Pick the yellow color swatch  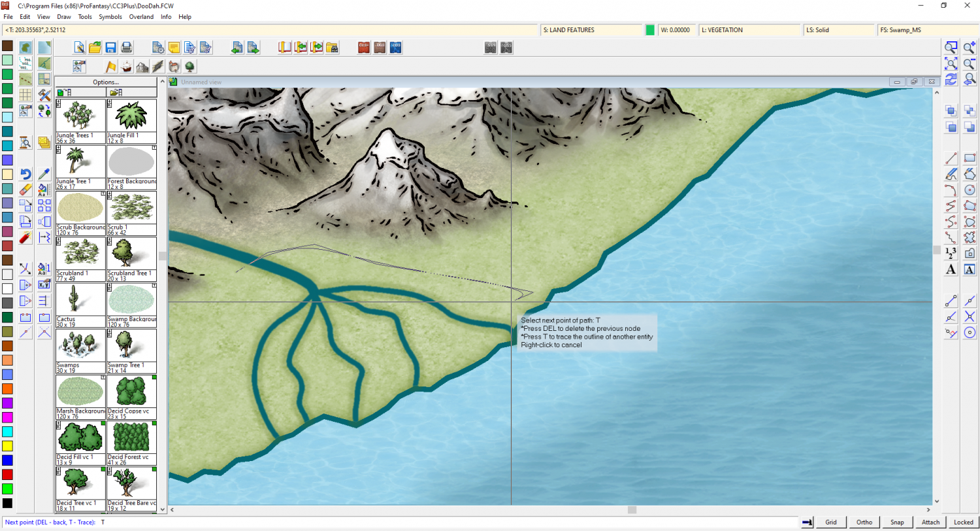pos(7,446)
